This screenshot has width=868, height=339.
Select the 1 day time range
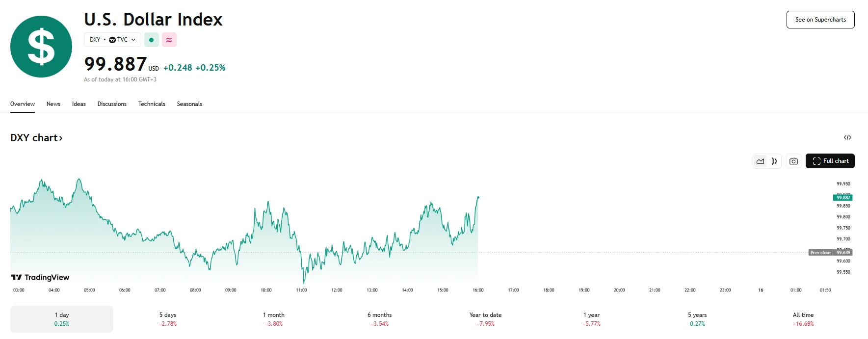62,319
